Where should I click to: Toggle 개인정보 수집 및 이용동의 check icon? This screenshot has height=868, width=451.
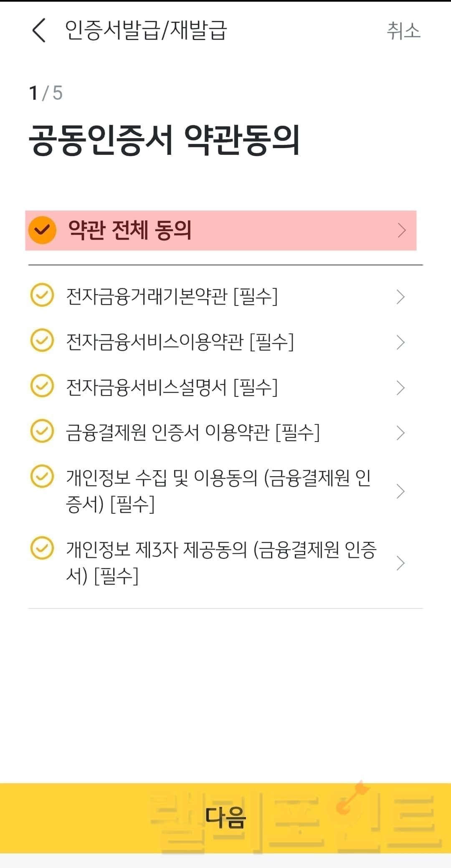pos(42,477)
